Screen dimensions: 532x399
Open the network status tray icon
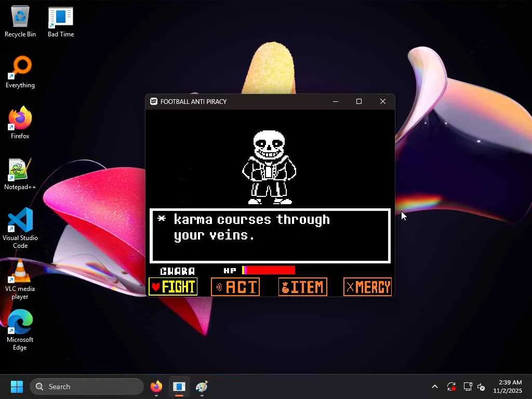[x=468, y=387]
